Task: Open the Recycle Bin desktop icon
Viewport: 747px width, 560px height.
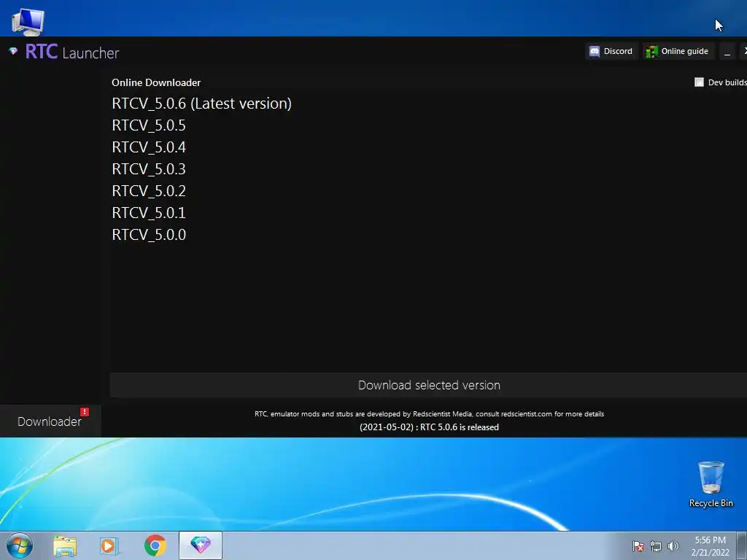Action: point(711,484)
